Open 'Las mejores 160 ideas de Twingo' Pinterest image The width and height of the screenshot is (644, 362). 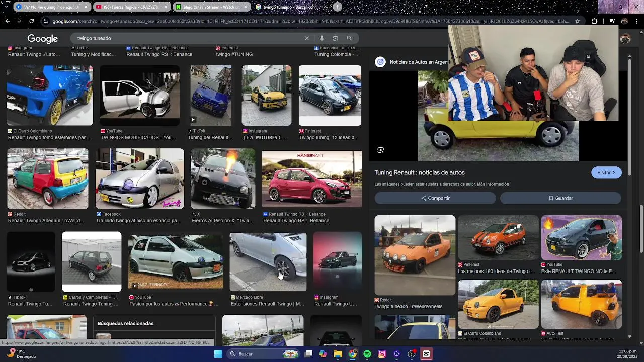point(498,238)
